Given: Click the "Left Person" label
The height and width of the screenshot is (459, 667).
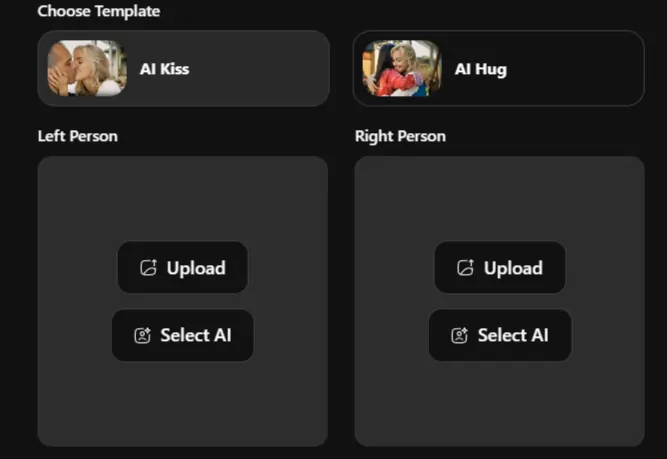Looking at the screenshot, I should click(77, 136).
